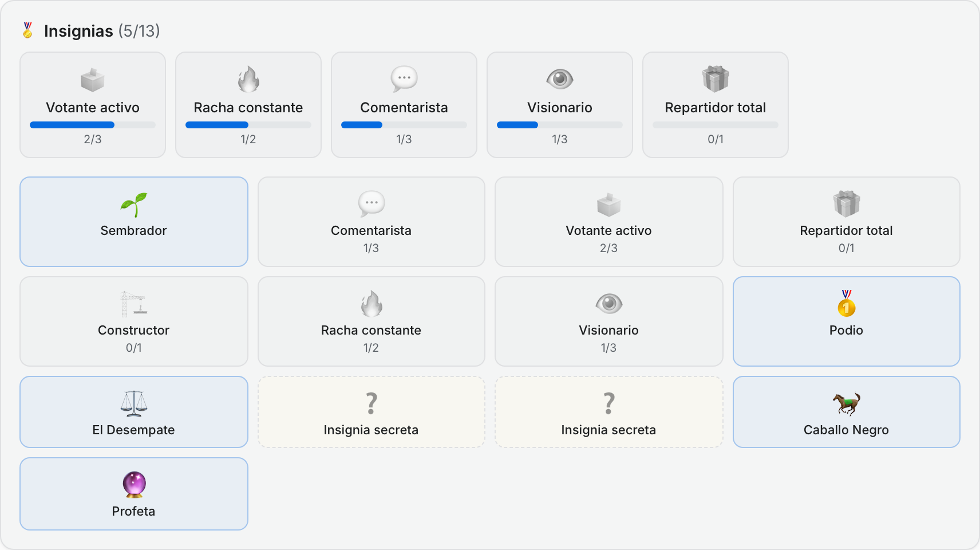Open the Comentarista 1/3 badge in grid
The image size is (980, 550).
point(372,222)
